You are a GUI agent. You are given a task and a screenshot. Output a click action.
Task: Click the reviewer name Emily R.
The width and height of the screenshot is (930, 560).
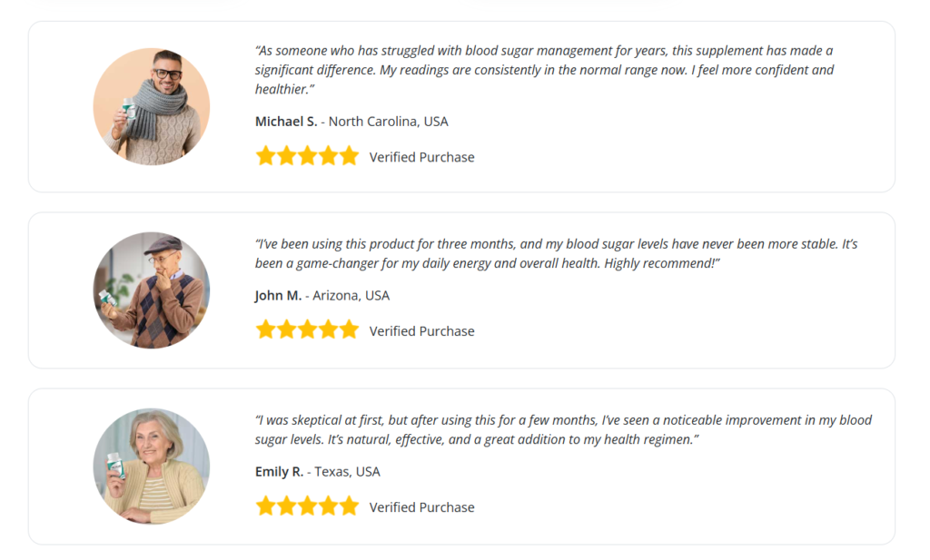point(279,472)
